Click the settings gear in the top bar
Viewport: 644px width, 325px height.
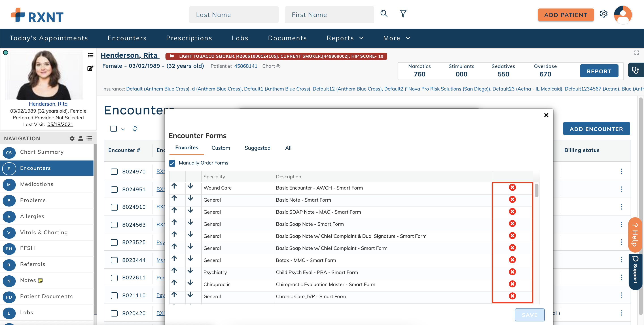click(604, 14)
